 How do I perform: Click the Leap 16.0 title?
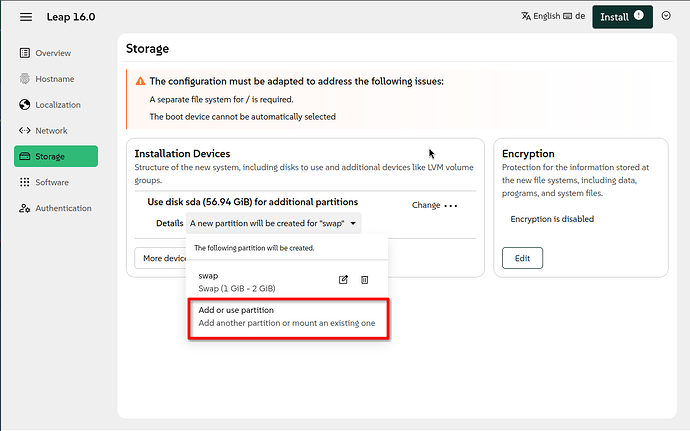tap(71, 17)
